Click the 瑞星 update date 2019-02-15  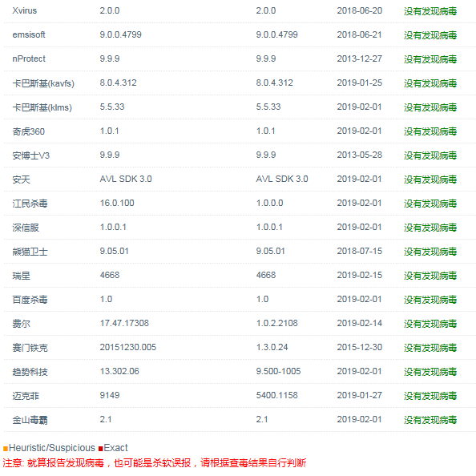360,275
